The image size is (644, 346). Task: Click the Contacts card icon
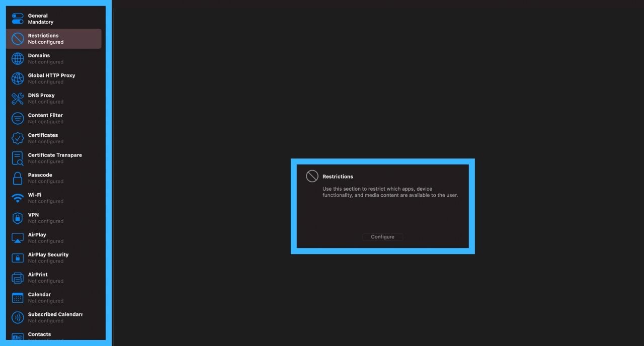(18, 337)
